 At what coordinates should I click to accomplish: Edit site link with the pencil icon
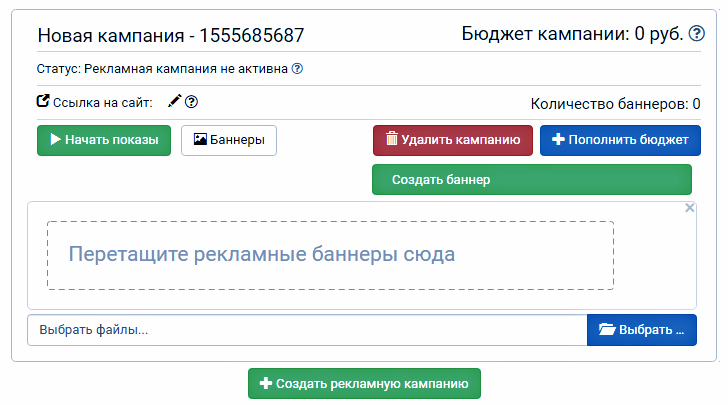175,101
